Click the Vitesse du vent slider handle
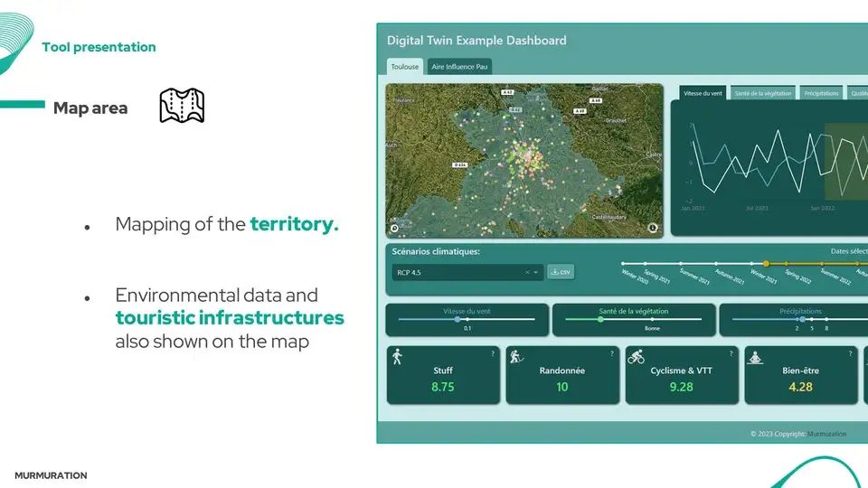 pyautogui.click(x=458, y=319)
